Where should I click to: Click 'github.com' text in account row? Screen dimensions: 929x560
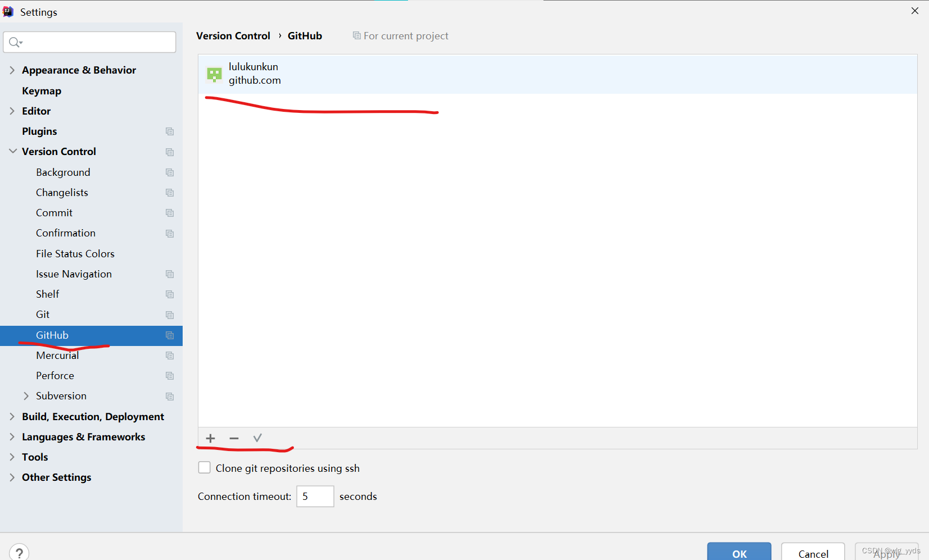click(255, 80)
